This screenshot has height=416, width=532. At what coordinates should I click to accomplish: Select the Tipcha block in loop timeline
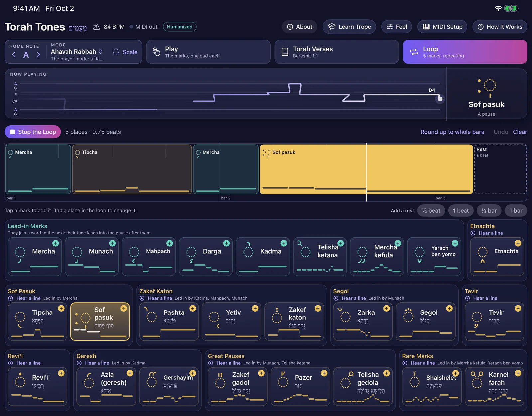tap(132, 169)
